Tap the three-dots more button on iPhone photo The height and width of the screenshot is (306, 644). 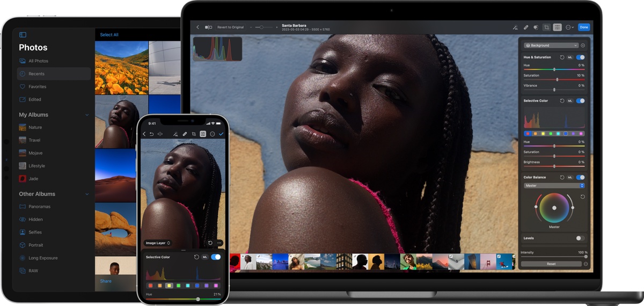pyautogui.click(x=219, y=243)
